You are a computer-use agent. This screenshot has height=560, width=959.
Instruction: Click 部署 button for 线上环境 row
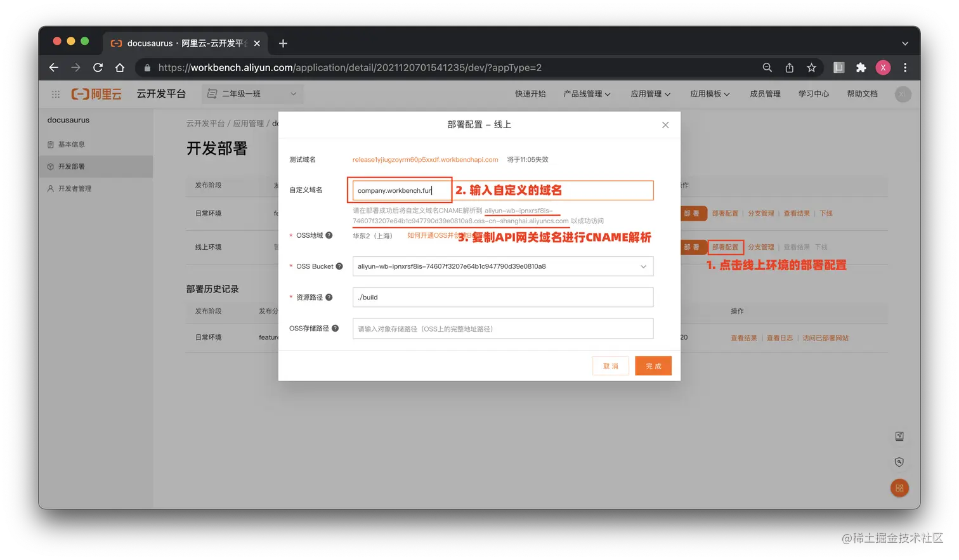click(x=693, y=247)
